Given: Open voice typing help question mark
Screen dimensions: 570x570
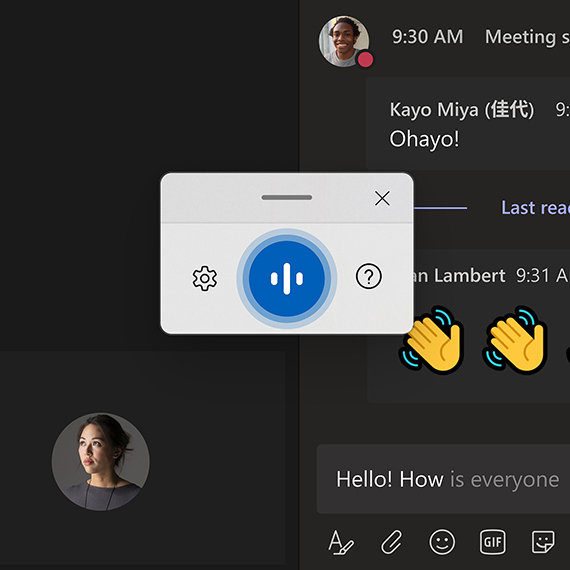Looking at the screenshot, I should (x=369, y=276).
